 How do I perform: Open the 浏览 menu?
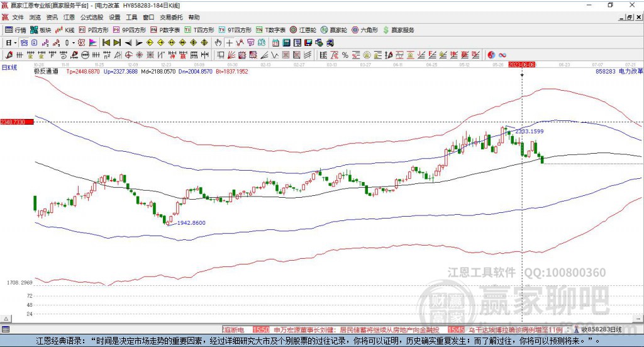point(35,17)
